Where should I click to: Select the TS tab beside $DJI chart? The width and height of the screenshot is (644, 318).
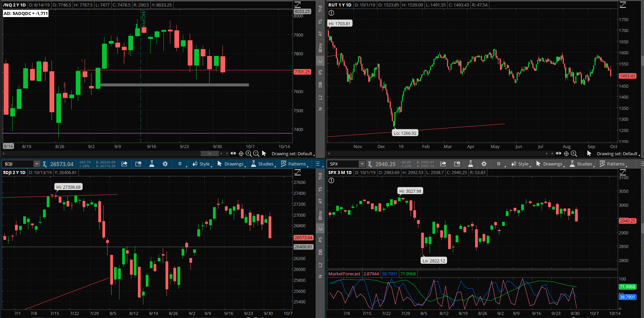pyautogui.click(x=320, y=189)
